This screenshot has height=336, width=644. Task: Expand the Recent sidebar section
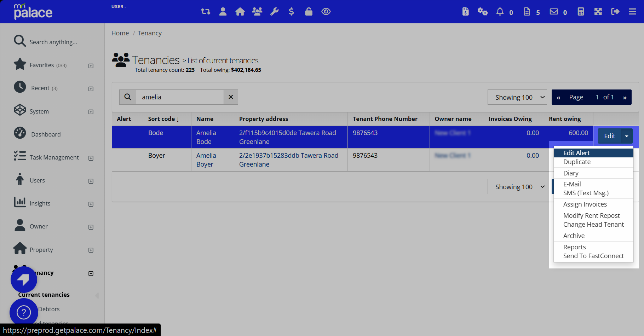tap(91, 89)
